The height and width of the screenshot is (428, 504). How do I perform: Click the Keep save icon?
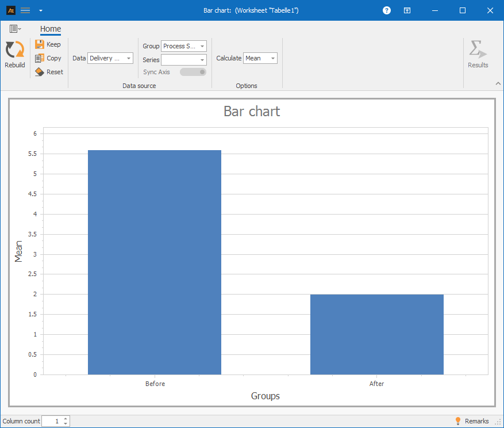coord(40,44)
